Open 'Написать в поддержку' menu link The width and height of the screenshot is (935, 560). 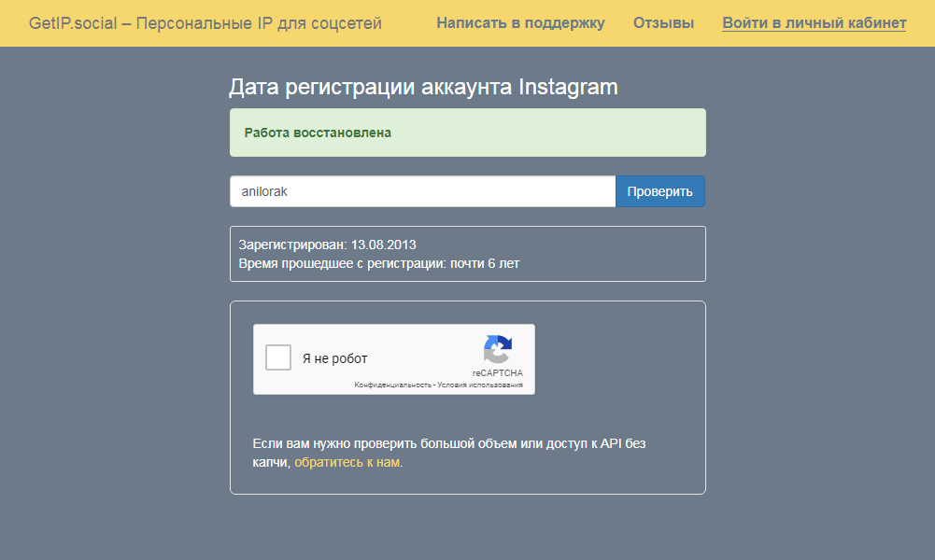tap(520, 23)
